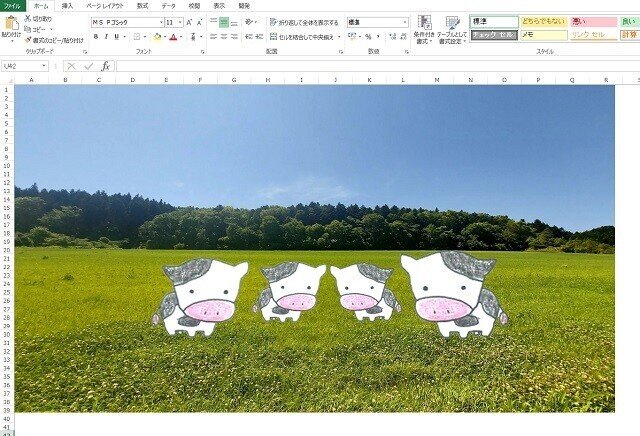The width and height of the screenshot is (640, 436).
Task: Switch to the ページレイアウト tab
Action: (x=104, y=6)
